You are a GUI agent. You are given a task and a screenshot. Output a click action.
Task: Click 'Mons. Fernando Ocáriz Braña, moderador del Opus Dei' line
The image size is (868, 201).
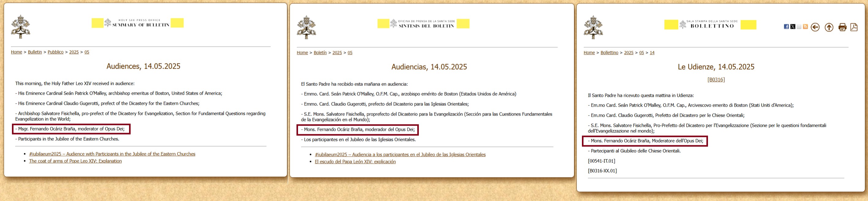point(358,129)
